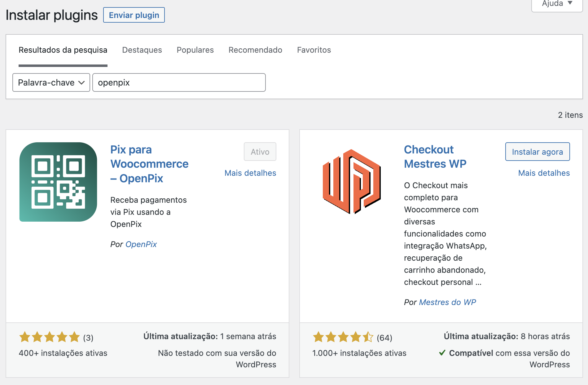Screen dimensions: 588x385
Task: Click the plugin search field containing openpix
Action: (179, 82)
